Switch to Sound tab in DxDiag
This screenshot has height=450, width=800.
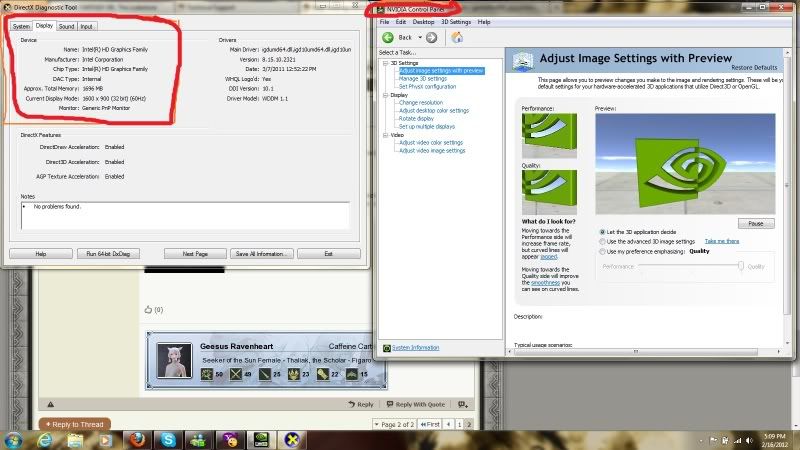point(66,27)
